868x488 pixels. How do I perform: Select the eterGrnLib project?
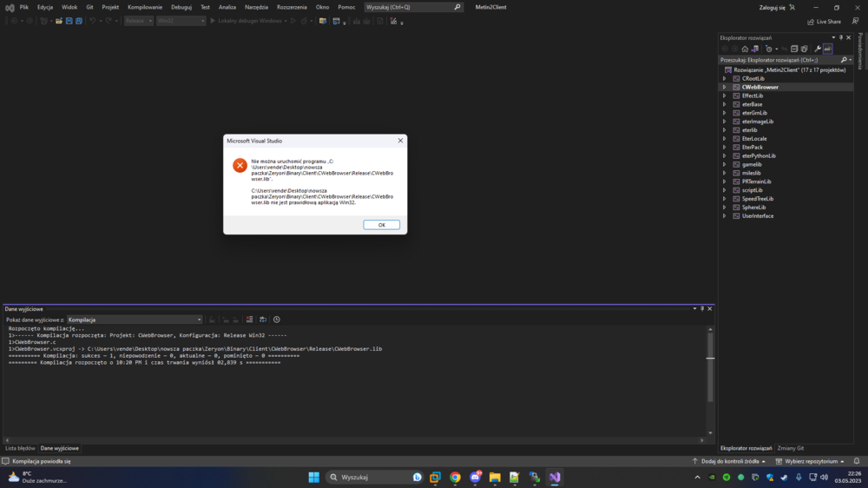click(754, 113)
